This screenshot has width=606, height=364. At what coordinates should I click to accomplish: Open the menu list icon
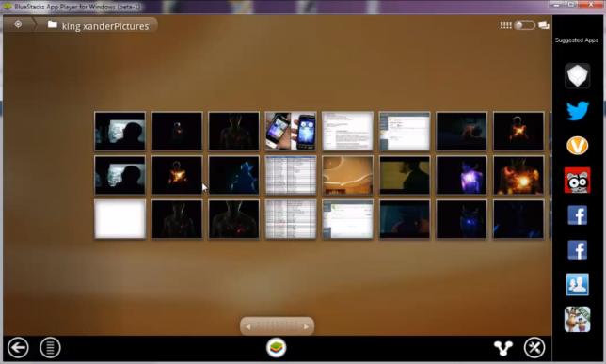pyautogui.click(x=50, y=348)
